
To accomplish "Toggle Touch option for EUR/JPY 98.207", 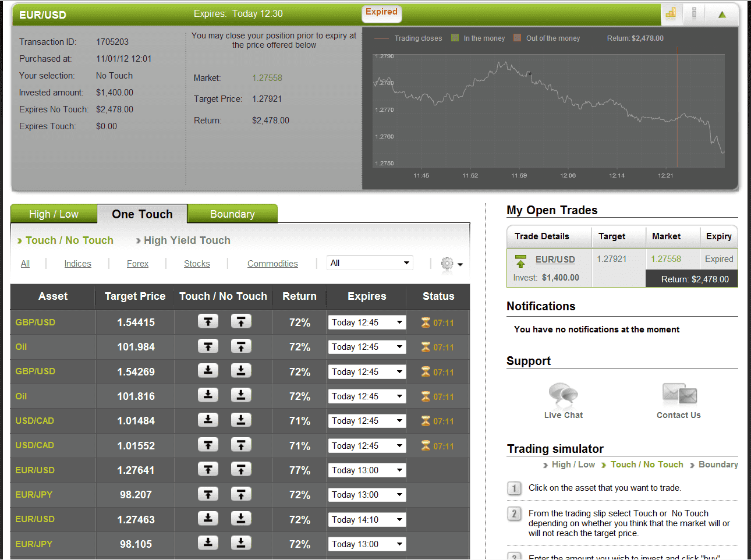I will click(208, 494).
